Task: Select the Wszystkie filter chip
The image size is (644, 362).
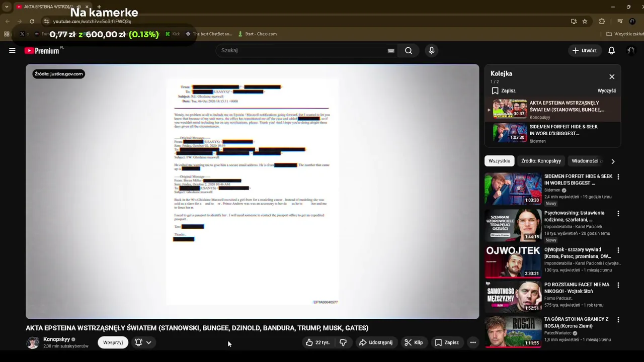Action: [x=500, y=161]
